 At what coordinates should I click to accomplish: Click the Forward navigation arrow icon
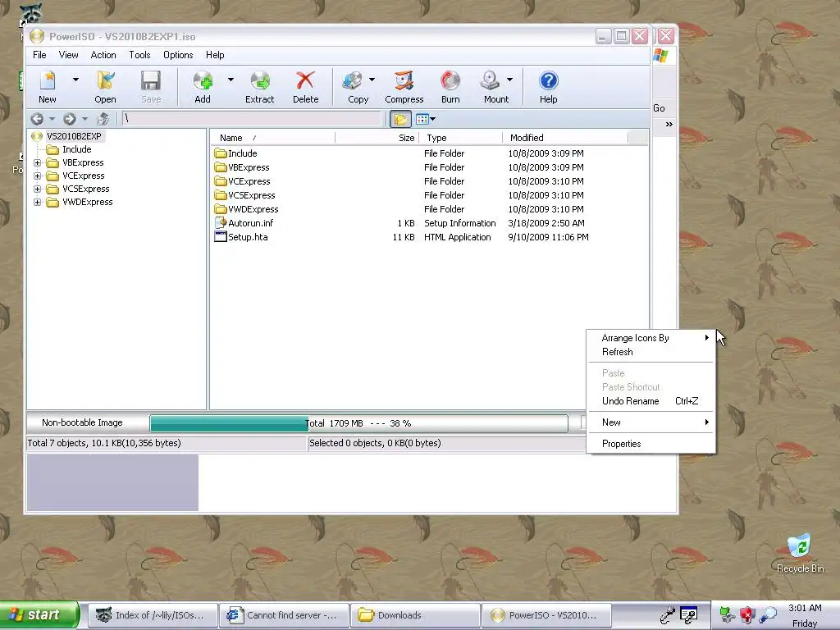tap(70, 118)
